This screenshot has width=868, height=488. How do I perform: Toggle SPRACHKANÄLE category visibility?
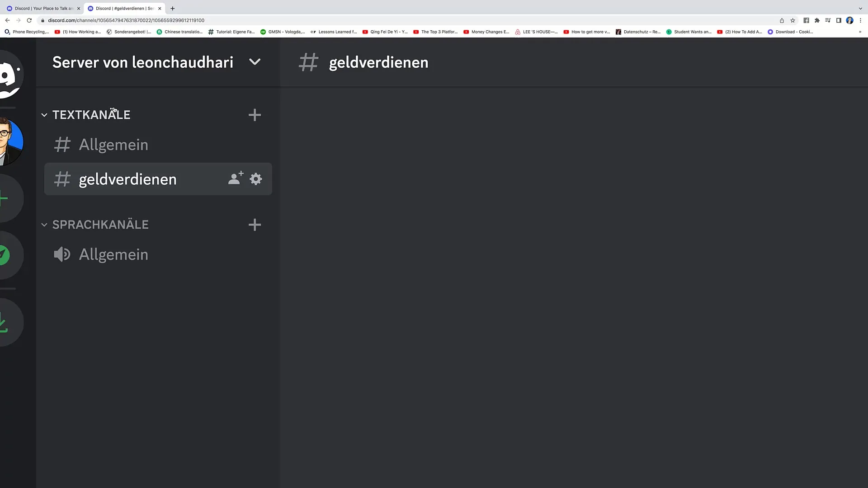pyautogui.click(x=44, y=225)
